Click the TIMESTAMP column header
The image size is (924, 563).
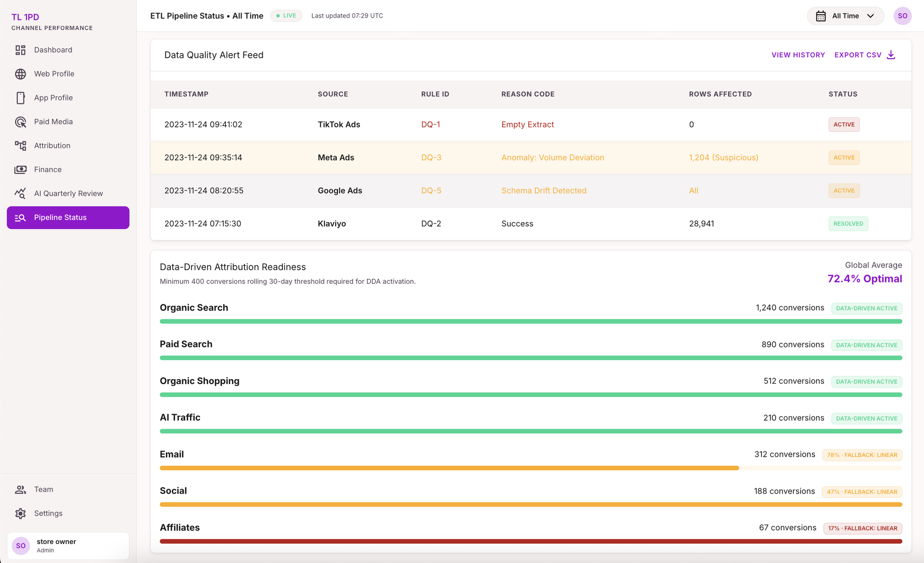click(x=186, y=94)
